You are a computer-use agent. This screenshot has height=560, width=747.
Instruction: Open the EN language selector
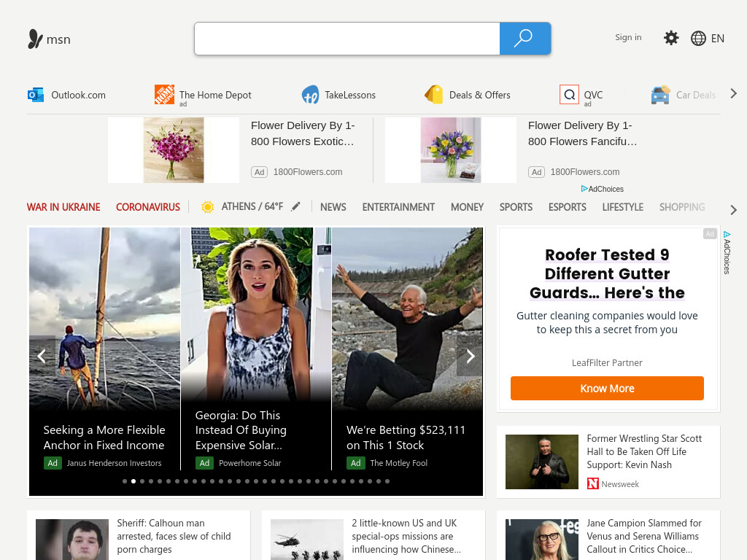[x=718, y=39]
